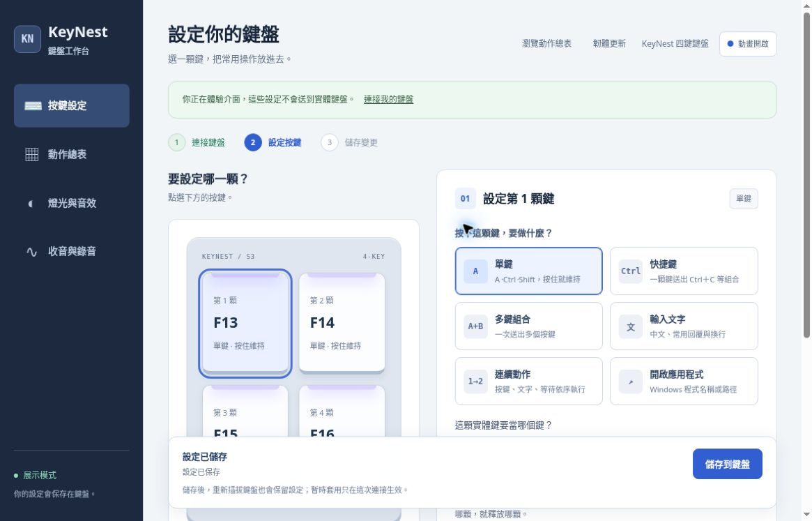This screenshot has width=812, height=521.
Task: Click the 展示模式 status text
Action: click(39, 476)
